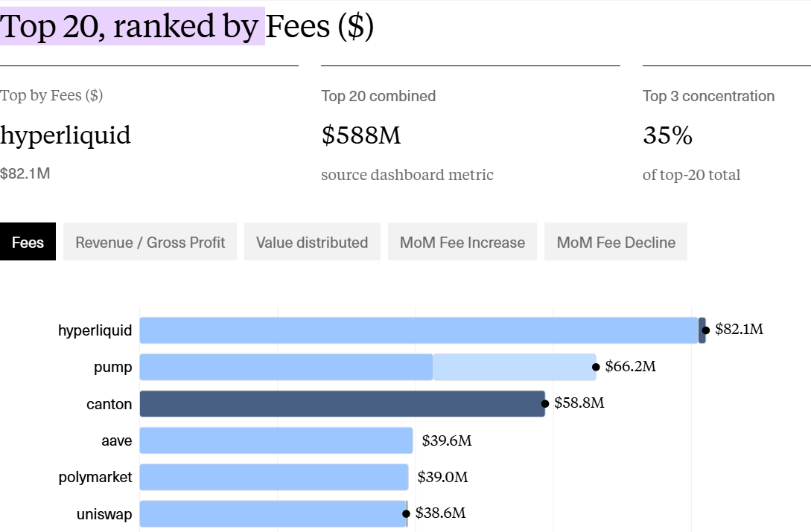The height and width of the screenshot is (532, 811).
Task: Click the polymarket row label
Action: coord(95,477)
